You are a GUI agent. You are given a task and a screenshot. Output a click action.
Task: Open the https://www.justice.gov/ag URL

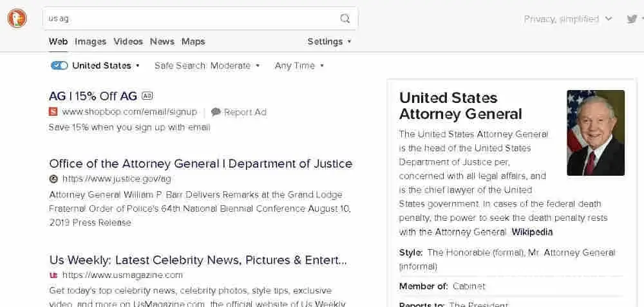[x=117, y=178]
